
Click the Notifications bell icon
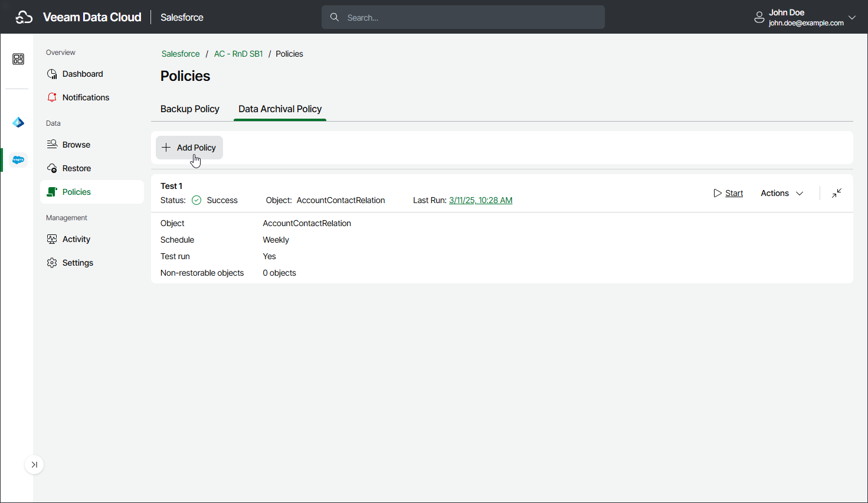point(52,97)
